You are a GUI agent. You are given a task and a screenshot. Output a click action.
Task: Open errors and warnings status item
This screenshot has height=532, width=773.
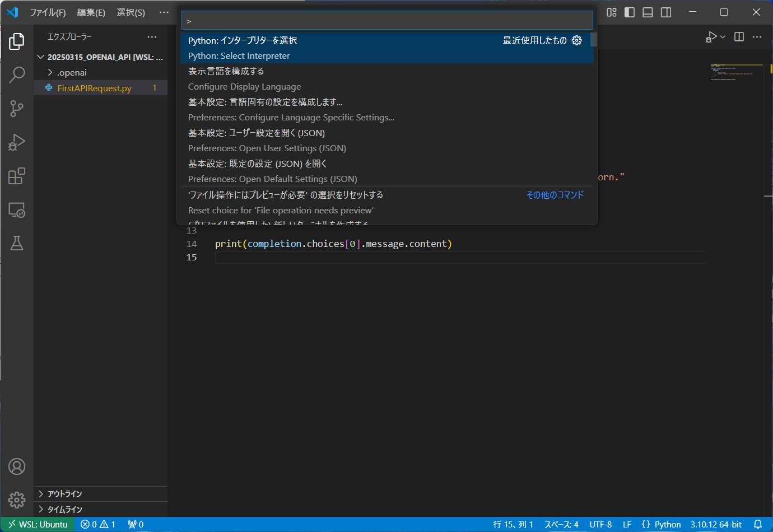click(x=98, y=525)
